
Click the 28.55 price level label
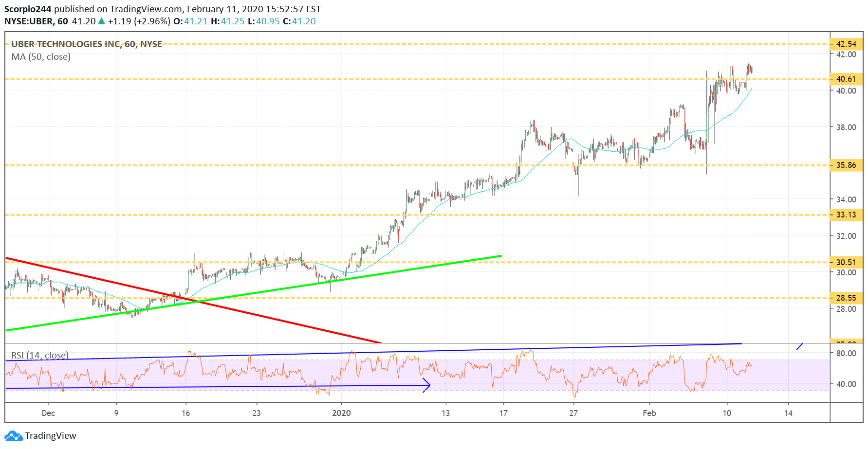pos(846,298)
